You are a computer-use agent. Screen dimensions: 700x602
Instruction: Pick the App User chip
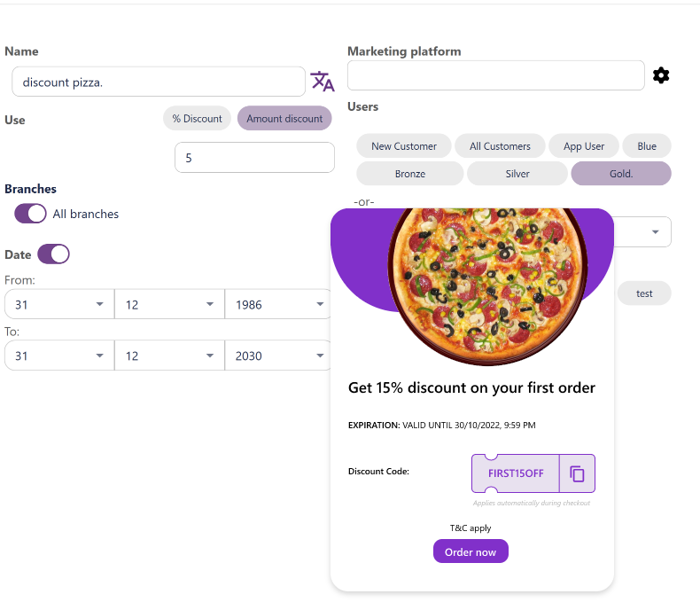(x=584, y=146)
